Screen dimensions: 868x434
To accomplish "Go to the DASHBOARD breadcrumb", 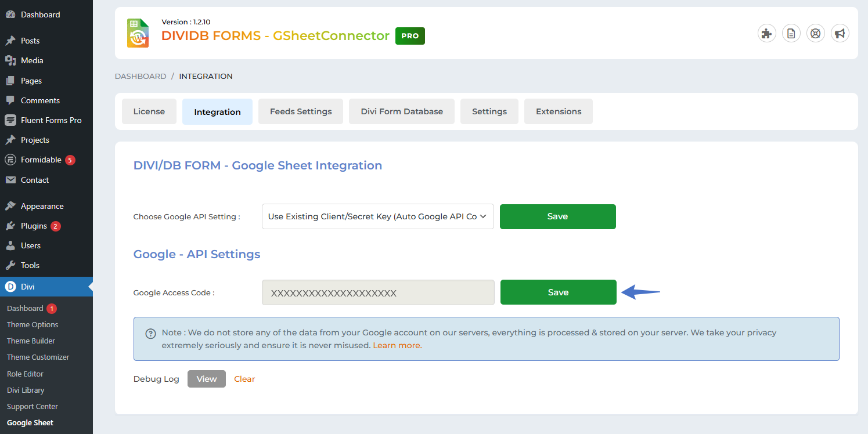I will 141,76.
